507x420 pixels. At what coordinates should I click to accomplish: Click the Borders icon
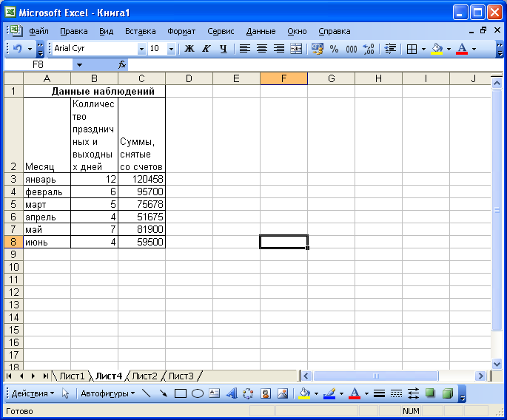(412, 49)
